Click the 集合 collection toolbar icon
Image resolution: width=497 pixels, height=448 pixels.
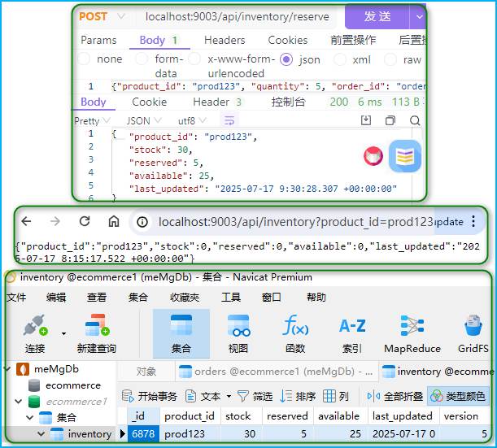[181, 333]
